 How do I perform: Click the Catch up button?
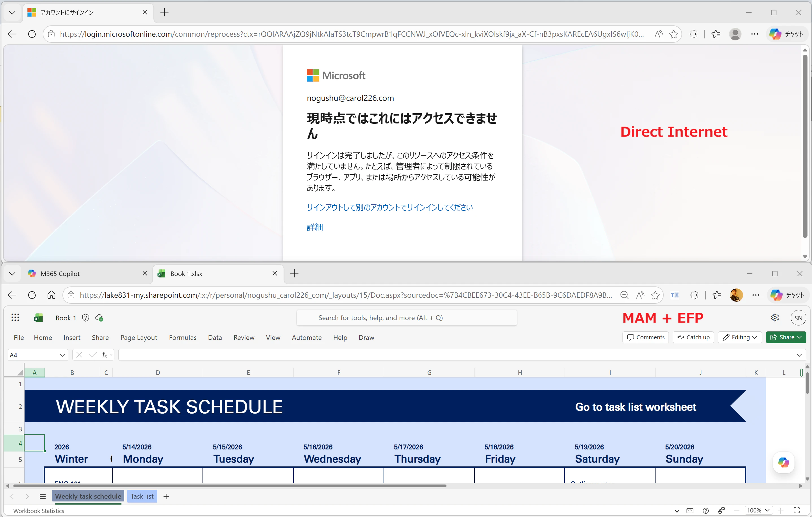coord(693,337)
